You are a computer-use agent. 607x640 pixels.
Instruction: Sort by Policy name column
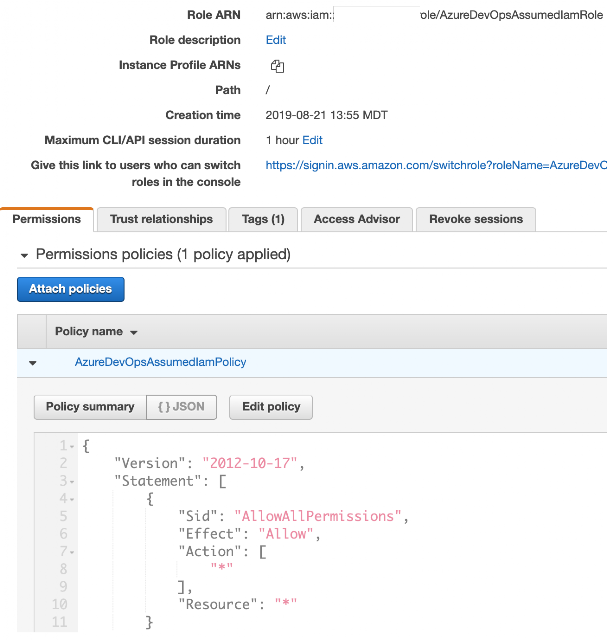[x=96, y=331]
